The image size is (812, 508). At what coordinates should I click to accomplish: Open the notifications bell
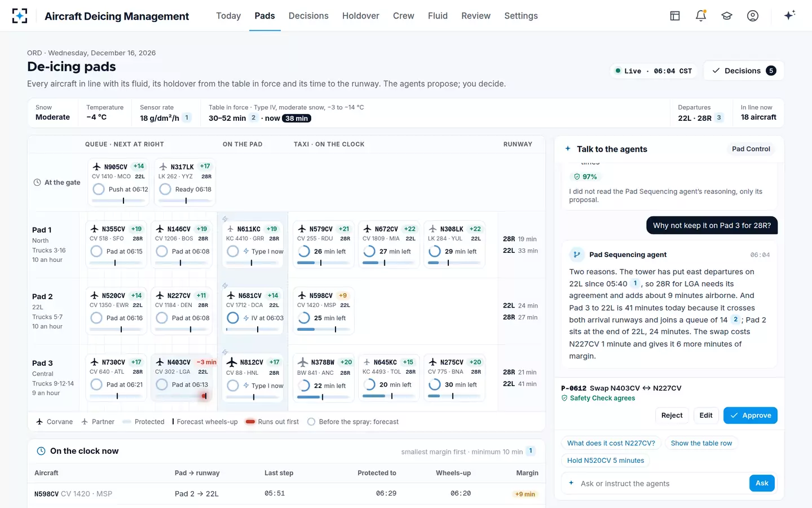[701, 16]
